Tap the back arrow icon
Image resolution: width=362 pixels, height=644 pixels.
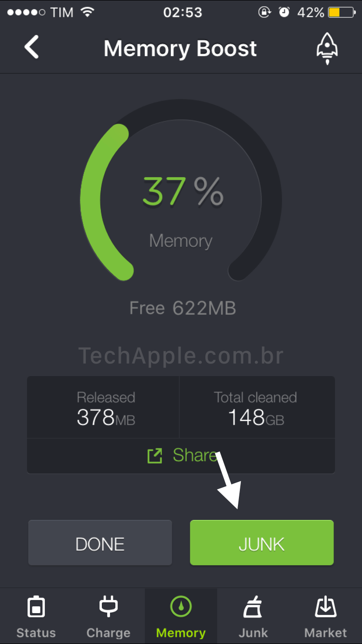click(x=32, y=48)
